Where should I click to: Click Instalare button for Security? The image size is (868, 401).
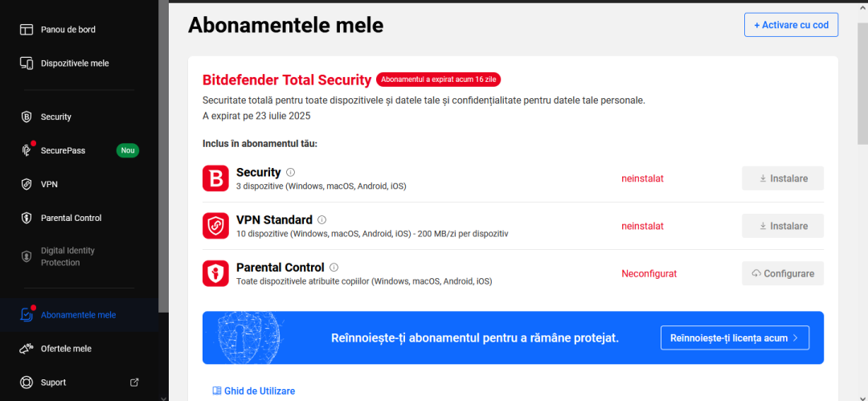(783, 178)
